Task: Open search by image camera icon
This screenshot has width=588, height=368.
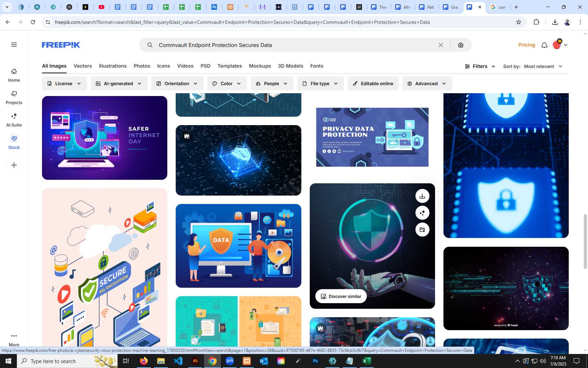Action: tap(461, 45)
